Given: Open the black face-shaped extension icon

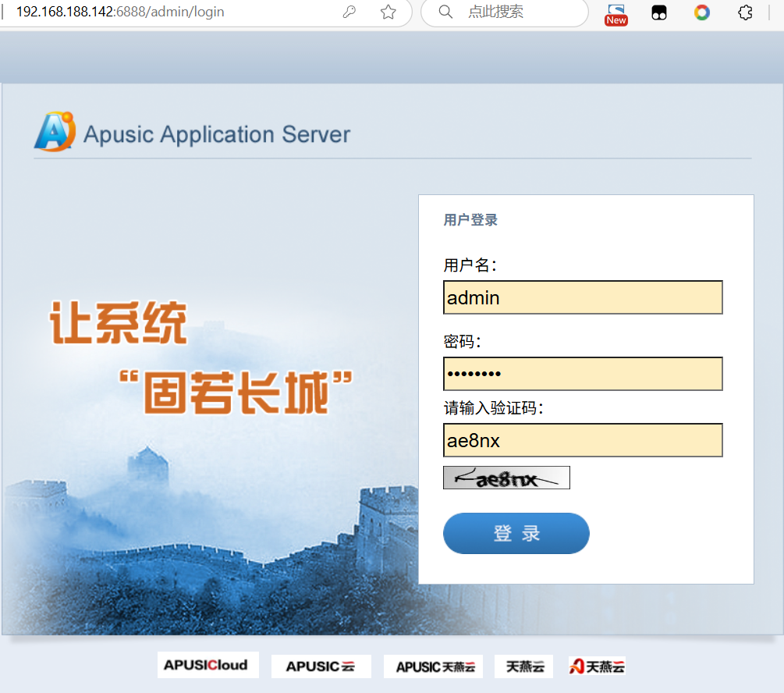Looking at the screenshot, I should pyautogui.click(x=659, y=12).
